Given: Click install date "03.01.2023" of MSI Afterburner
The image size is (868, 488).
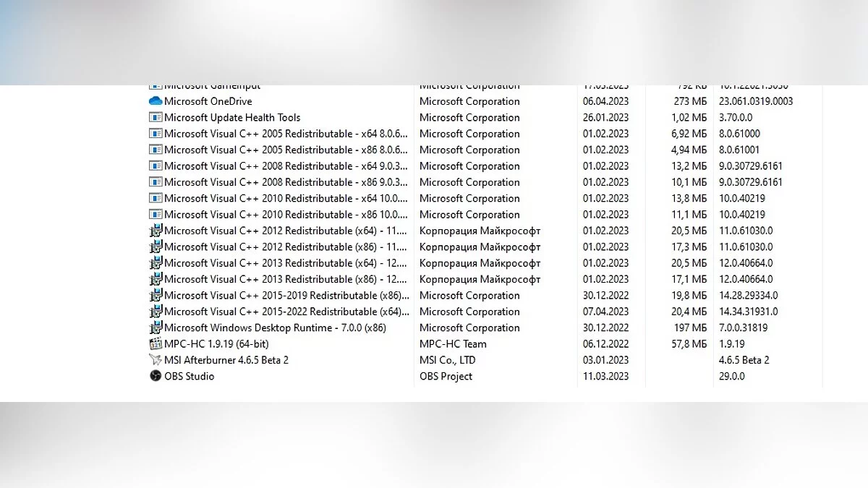Looking at the screenshot, I should click(x=606, y=360).
